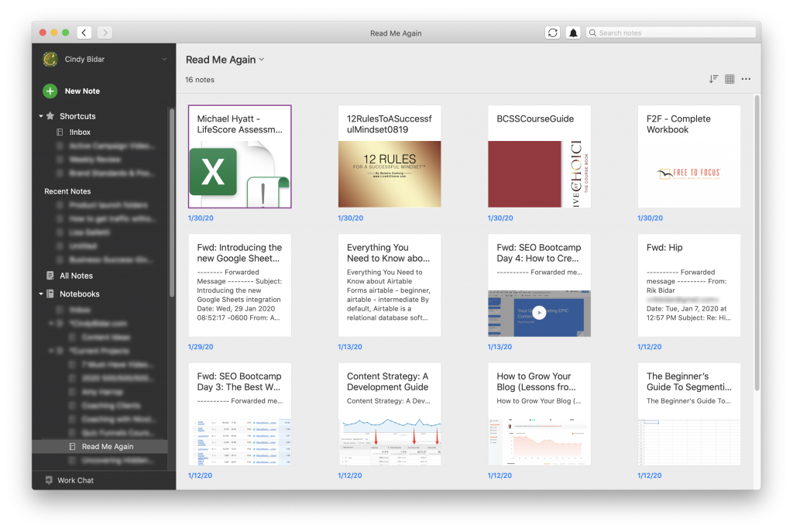Go forward with the right arrow button

click(105, 33)
